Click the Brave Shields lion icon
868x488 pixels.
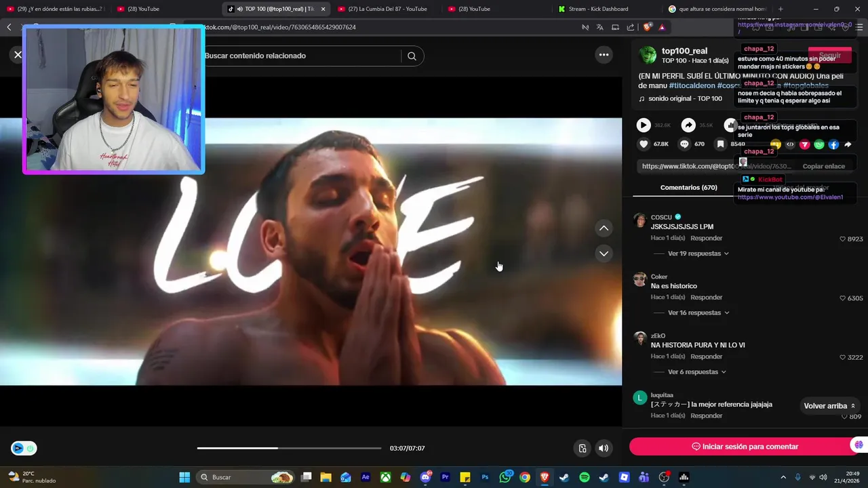coord(648,27)
